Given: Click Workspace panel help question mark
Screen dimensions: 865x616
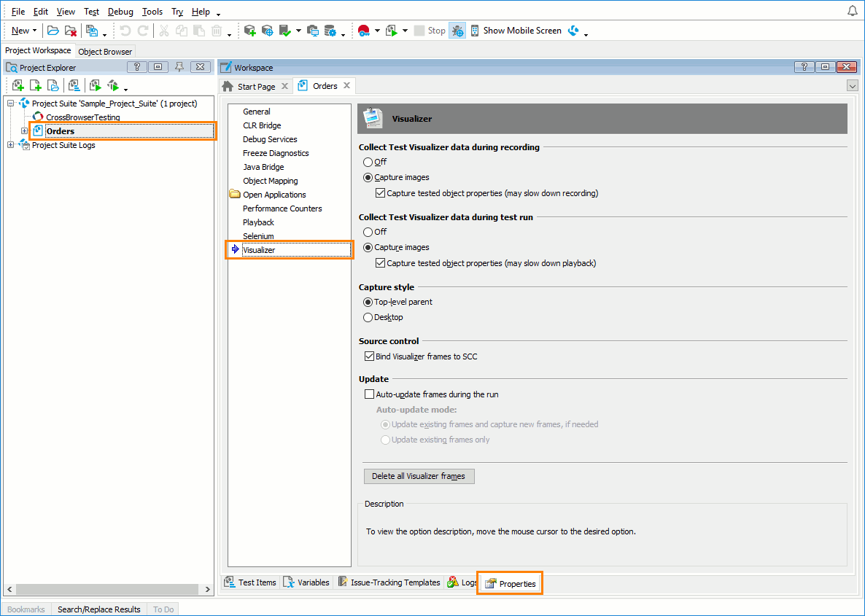Looking at the screenshot, I should click(804, 67).
